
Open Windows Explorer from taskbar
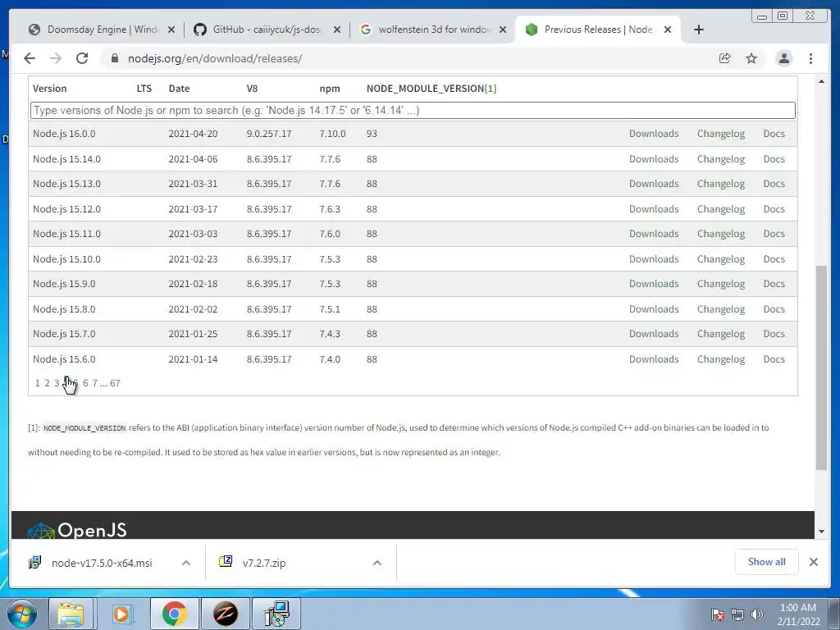pos(71,614)
